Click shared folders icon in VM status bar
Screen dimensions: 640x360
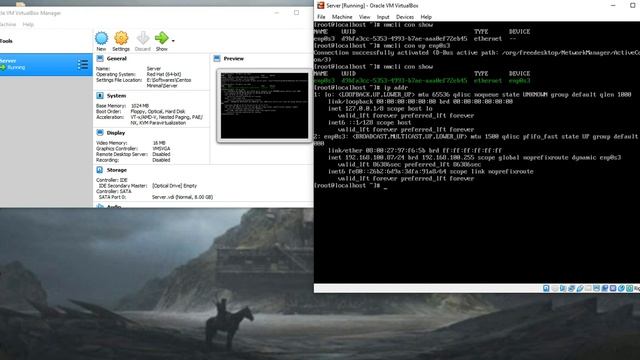[588, 289]
